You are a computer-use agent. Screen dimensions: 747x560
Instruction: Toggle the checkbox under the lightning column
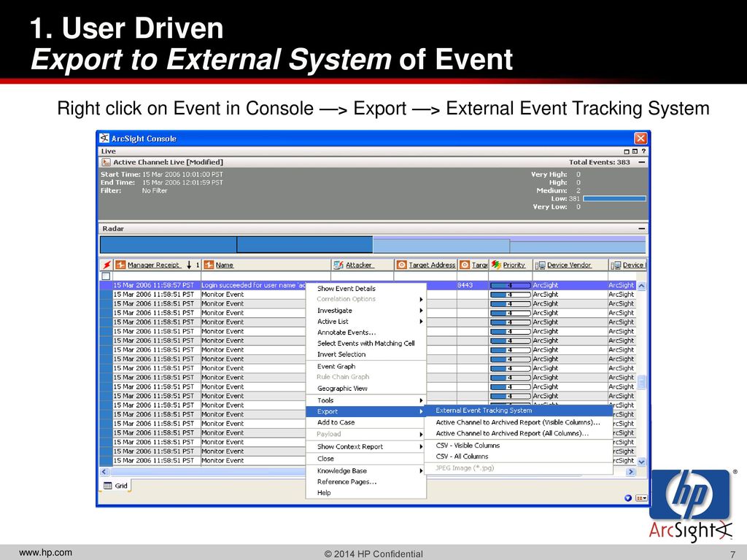point(107,276)
